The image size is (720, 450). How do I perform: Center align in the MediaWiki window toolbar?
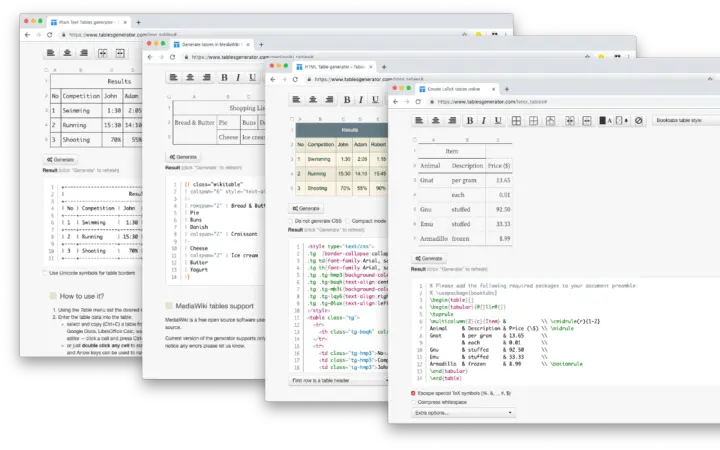(x=190, y=77)
